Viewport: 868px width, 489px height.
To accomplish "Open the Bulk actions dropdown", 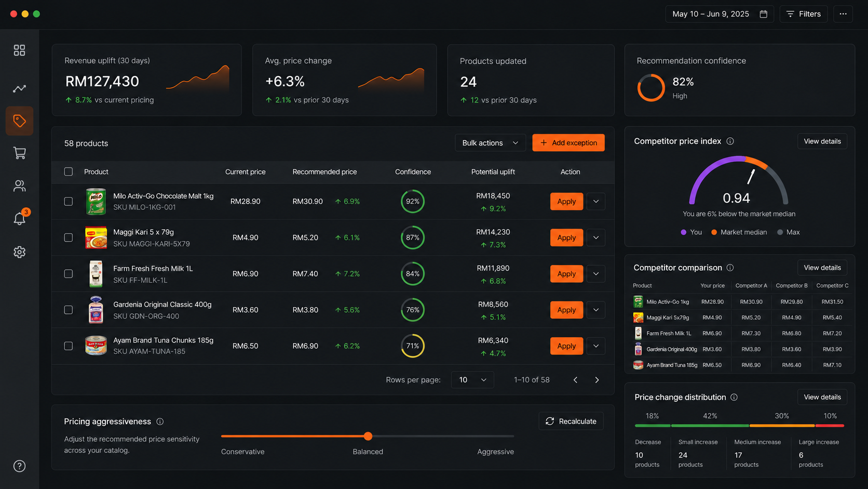I will point(490,143).
